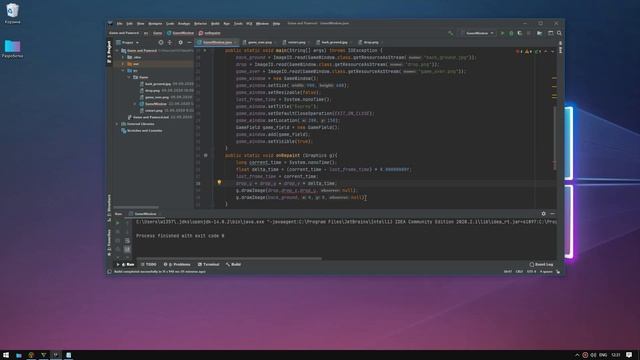Expand the out folder arrow
Image resolution: width=640 pixels, height=360 pixels.
123,64
